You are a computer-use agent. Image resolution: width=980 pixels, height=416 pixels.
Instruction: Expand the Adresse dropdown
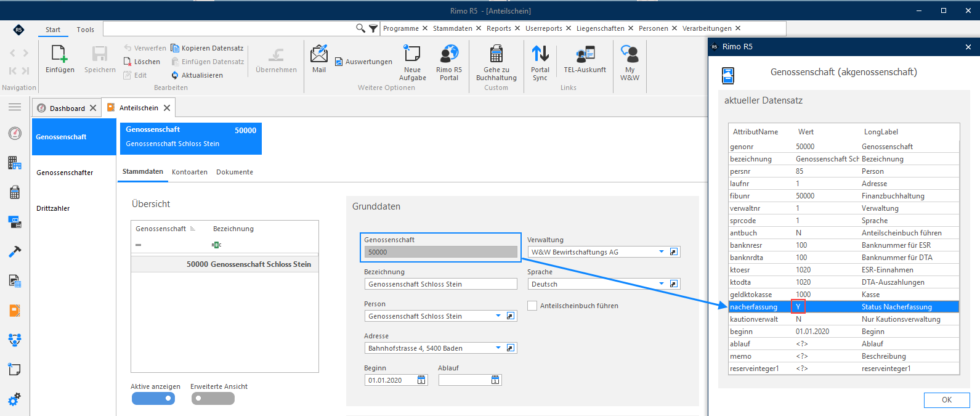498,348
